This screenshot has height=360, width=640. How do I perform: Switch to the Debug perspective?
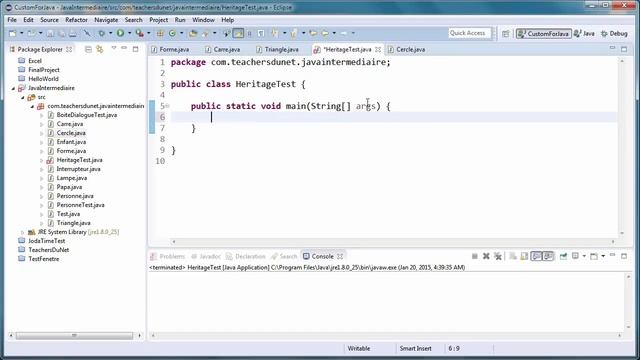pyautogui.click(x=614, y=34)
